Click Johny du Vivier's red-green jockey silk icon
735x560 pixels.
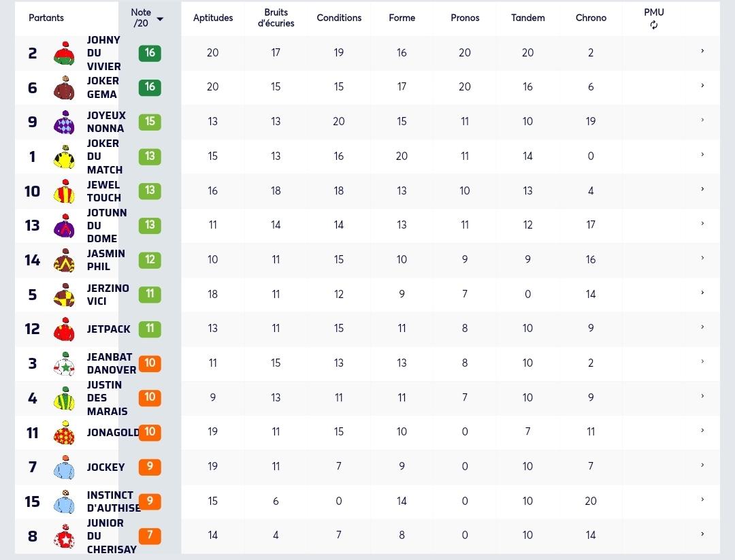(x=64, y=53)
